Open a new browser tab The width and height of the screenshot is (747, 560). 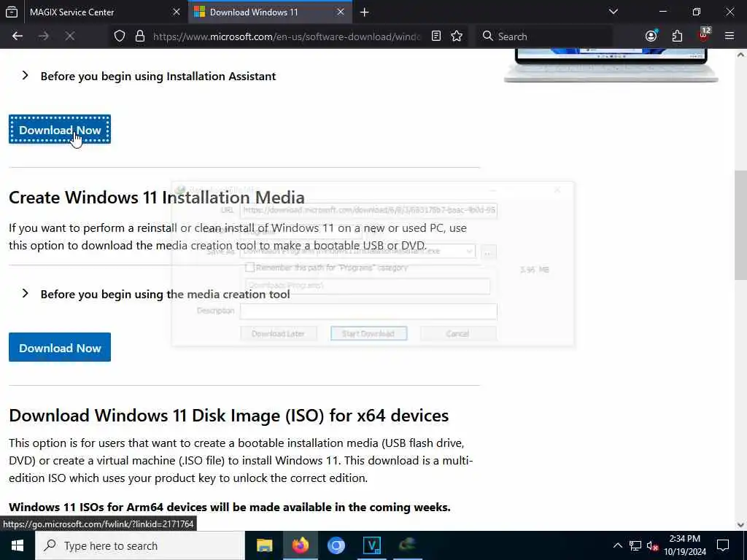pos(365,12)
